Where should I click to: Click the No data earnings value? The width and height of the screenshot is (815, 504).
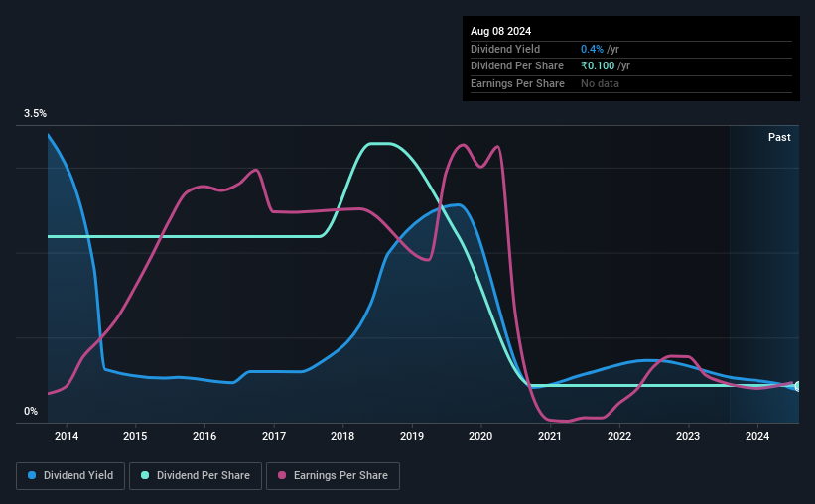pos(600,83)
